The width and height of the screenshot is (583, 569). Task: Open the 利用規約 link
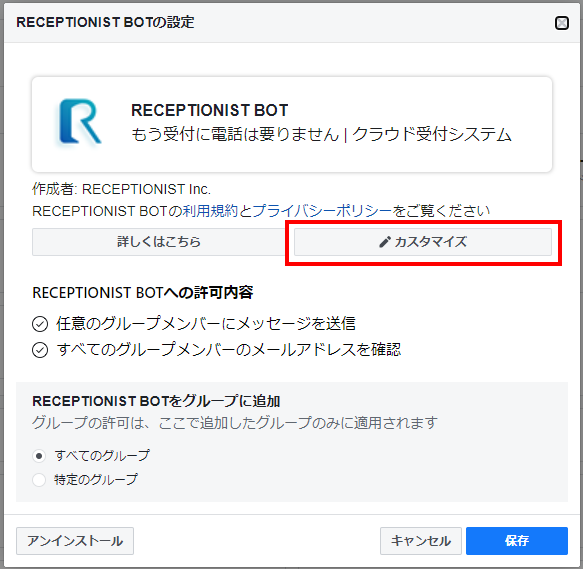click(x=210, y=211)
